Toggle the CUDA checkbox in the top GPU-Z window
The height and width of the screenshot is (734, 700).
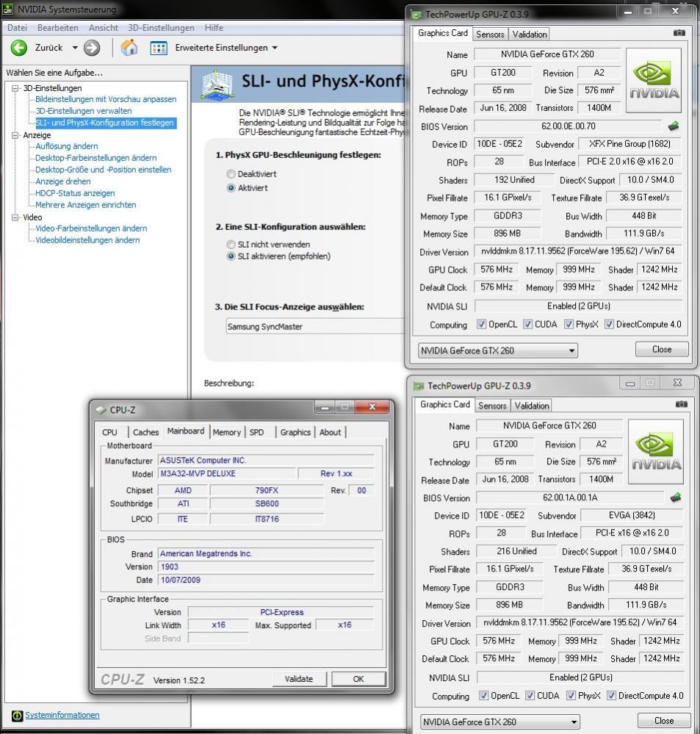(527, 324)
